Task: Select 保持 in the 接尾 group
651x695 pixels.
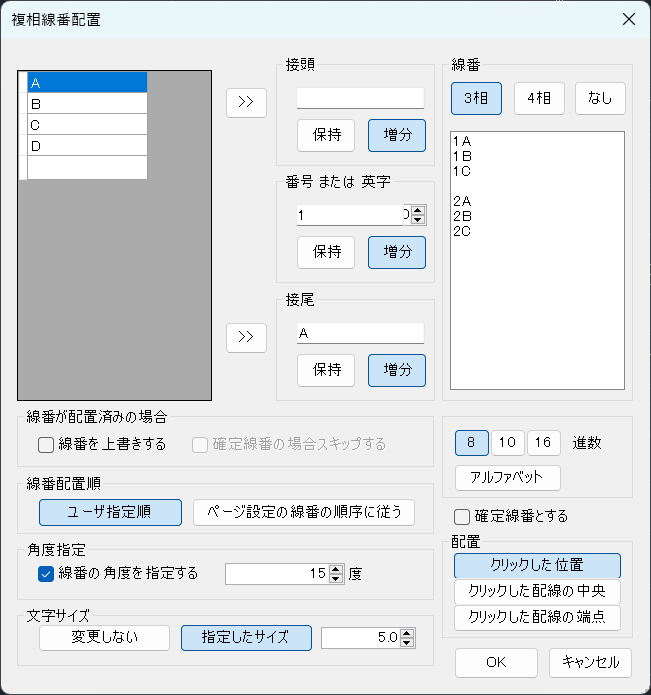Action: coord(326,370)
